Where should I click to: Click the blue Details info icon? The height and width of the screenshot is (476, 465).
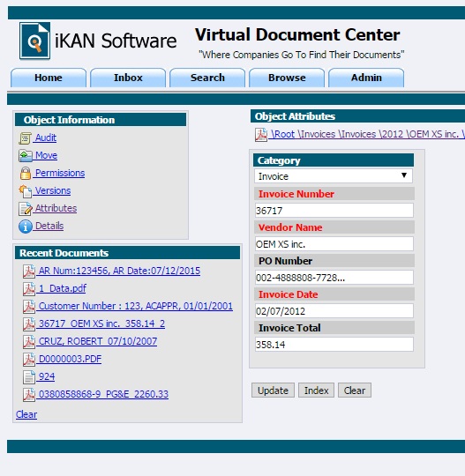[26, 227]
